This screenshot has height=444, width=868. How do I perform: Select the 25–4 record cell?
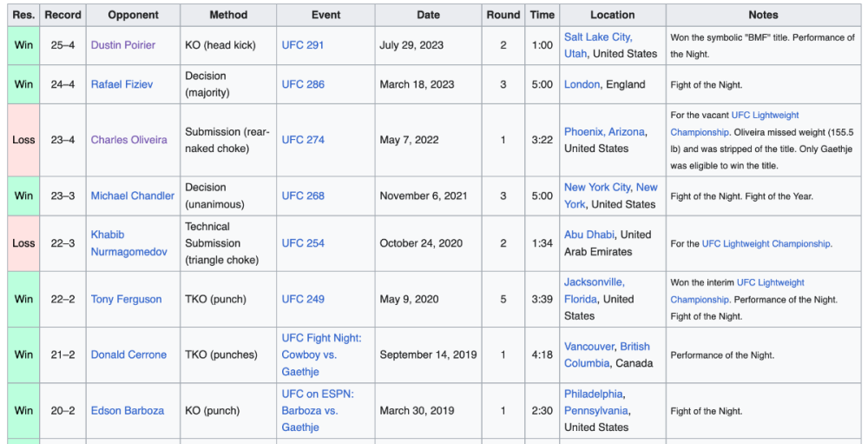point(63,45)
